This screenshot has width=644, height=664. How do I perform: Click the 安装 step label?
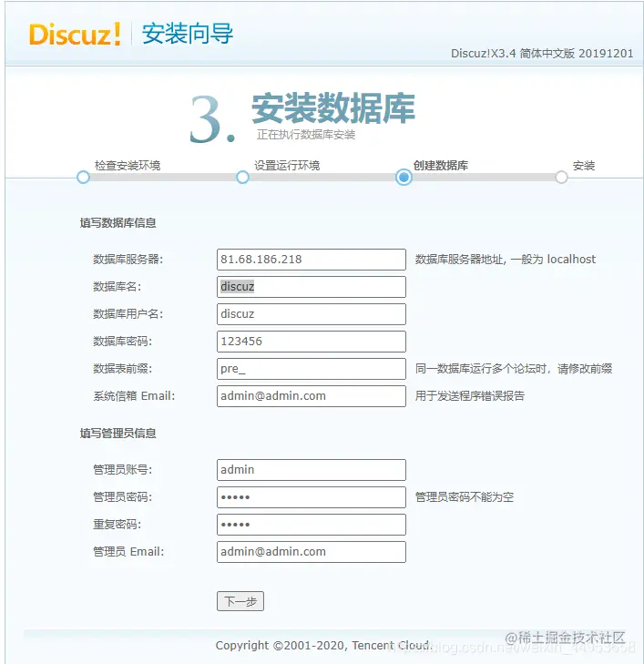[x=584, y=166]
